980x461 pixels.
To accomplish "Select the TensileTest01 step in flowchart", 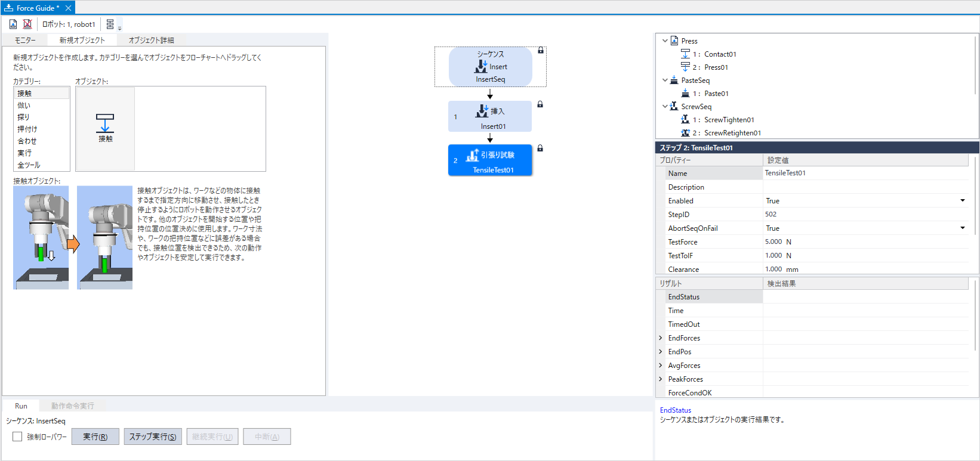I will [x=490, y=161].
